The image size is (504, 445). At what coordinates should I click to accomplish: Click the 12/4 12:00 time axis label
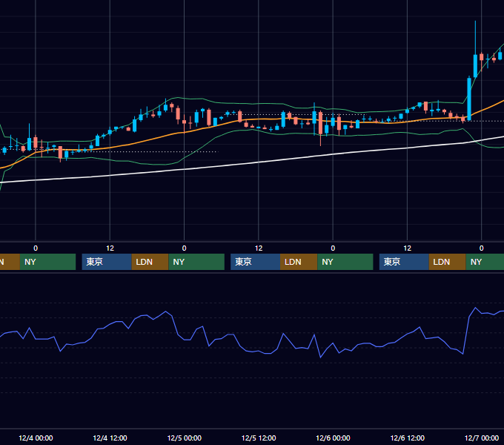110,438
